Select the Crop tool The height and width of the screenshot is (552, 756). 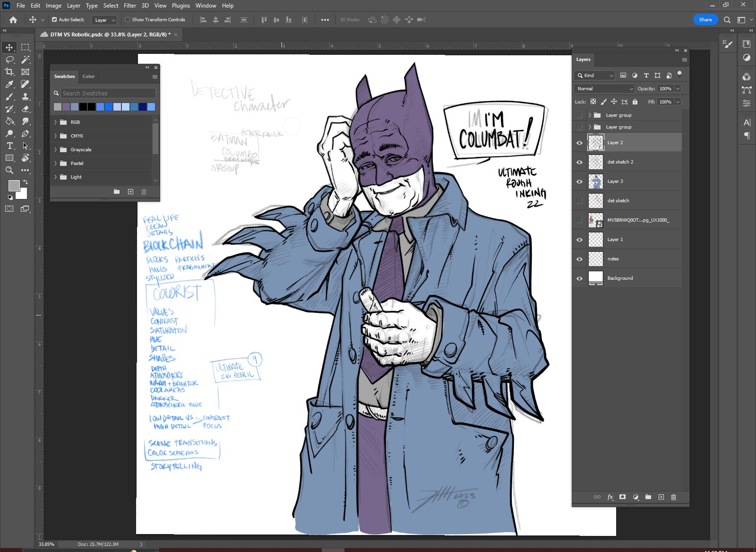[x=9, y=72]
